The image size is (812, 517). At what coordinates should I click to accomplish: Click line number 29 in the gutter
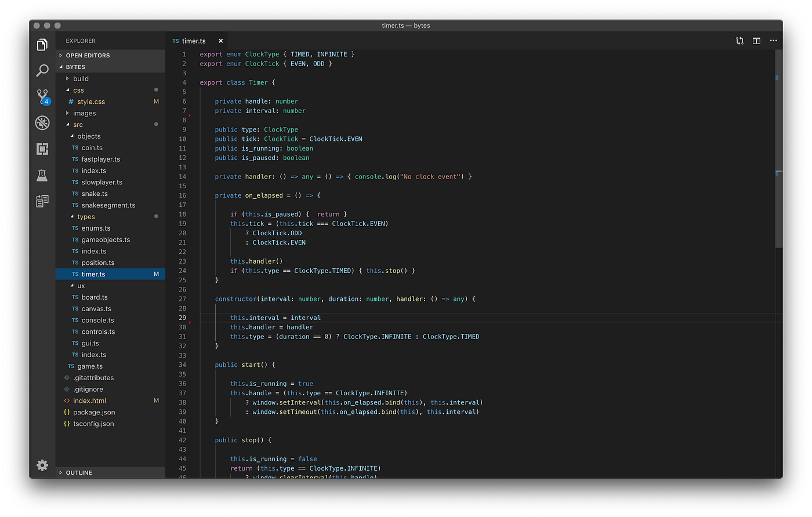click(184, 318)
